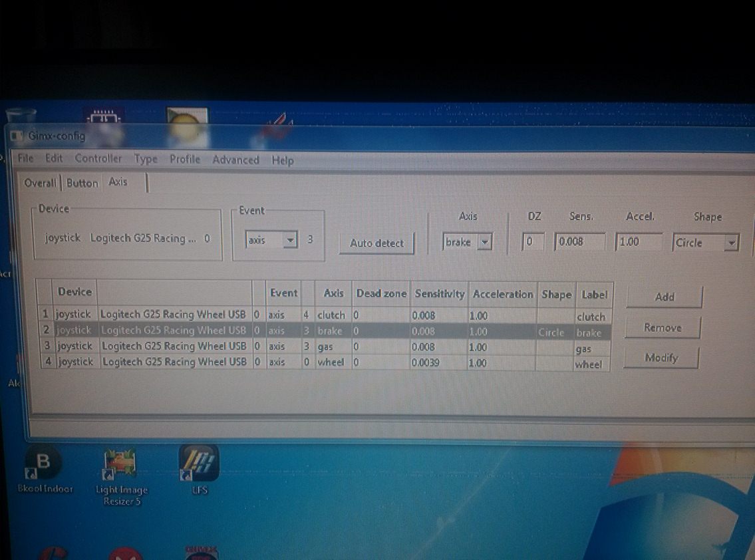Click the Gimx-config title bar icon
The width and height of the screenshot is (755, 560).
click(17, 136)
